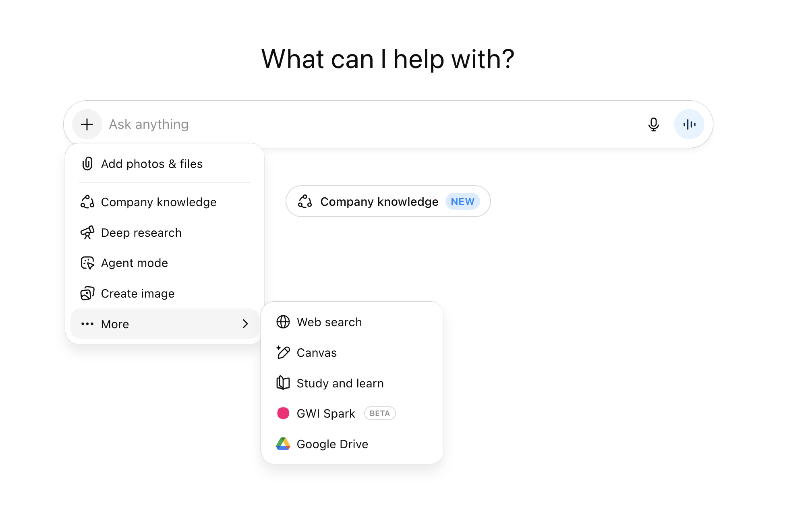812x505 pixels.
Task: Click the pink GWI Spark dot
Action: tap(284, 413)
